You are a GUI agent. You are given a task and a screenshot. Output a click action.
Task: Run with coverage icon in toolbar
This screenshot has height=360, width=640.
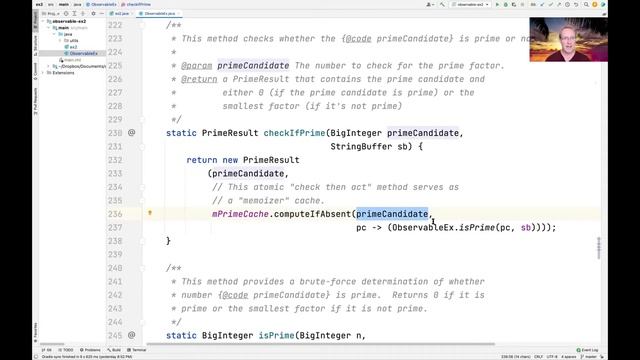(x=514, y=4)
